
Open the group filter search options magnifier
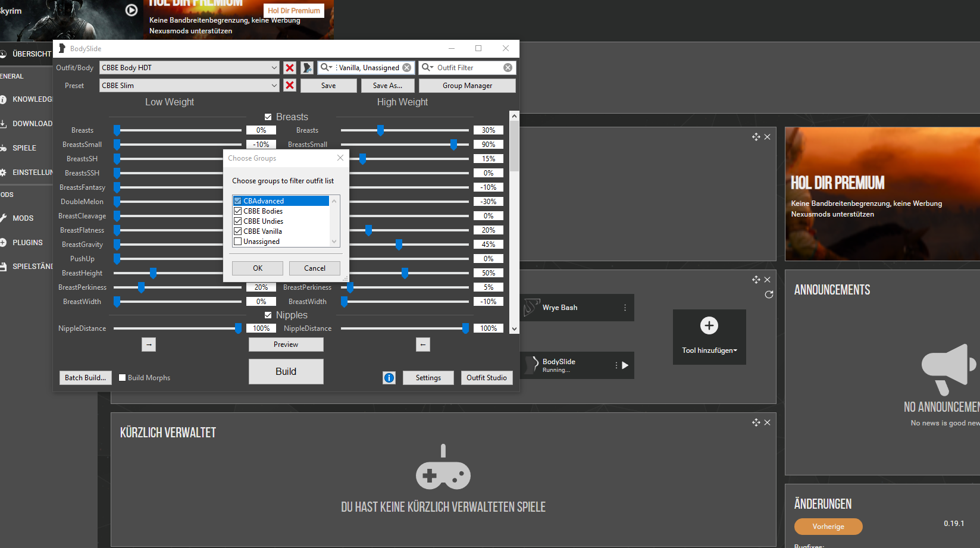(x=327, y=68)
